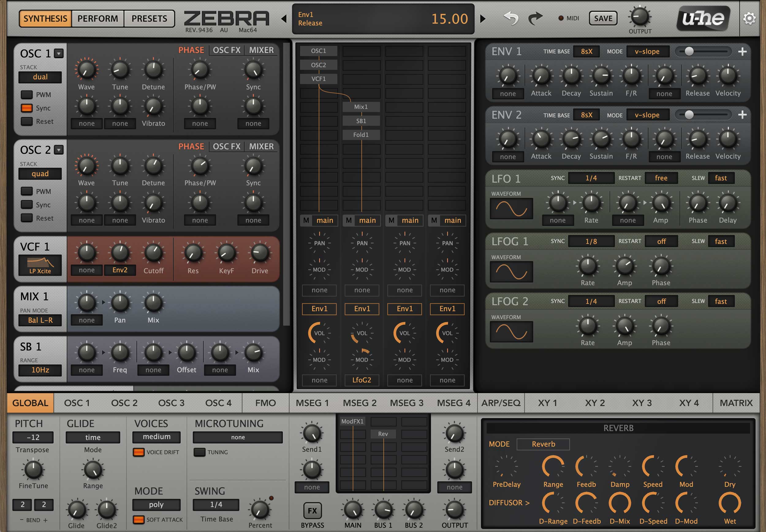Viewport: 766px width, 532px height.
Task: Enable the OSC 2 PWM toggle
Action: click(27, 191)
